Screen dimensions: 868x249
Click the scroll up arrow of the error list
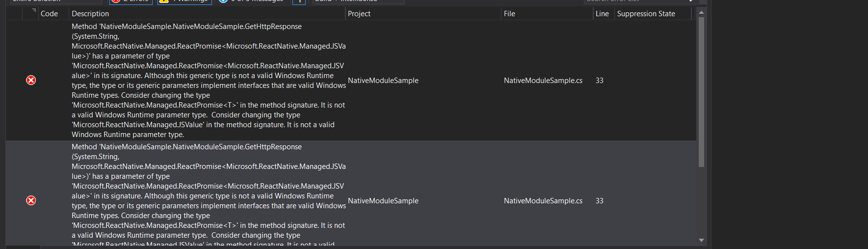(x=701, y=12)
